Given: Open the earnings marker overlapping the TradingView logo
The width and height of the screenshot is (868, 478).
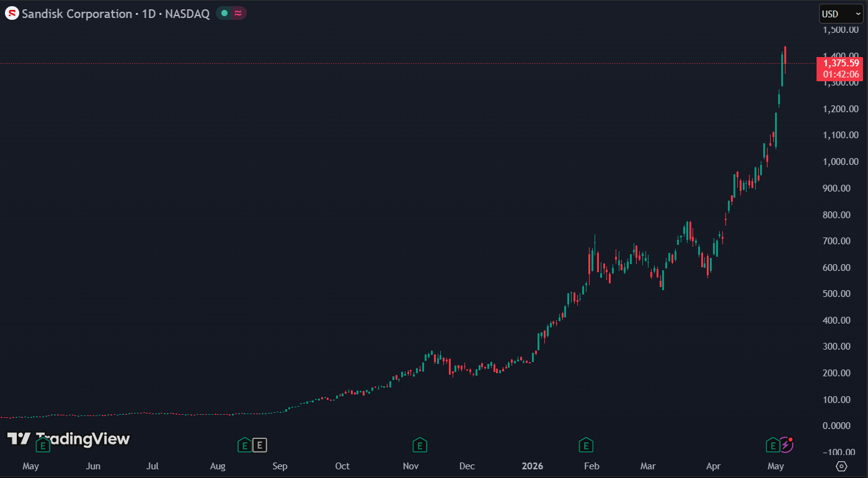Looking at the screenshot, I should pyautogui.click(x=43, y=445).
